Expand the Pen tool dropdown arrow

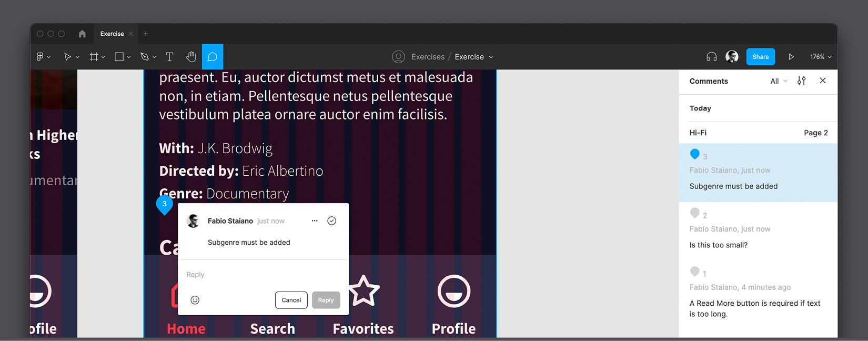coord(154,57)
